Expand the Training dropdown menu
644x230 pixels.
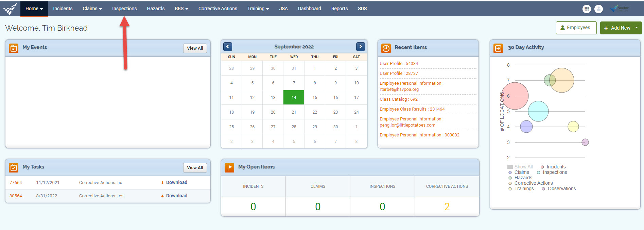pos(258,9)
